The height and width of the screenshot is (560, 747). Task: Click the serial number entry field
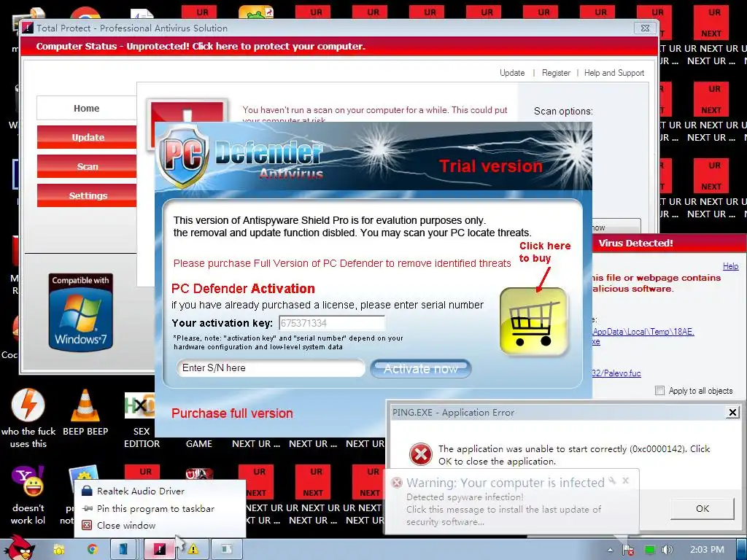pyautogui.click(x=271, y=368)
